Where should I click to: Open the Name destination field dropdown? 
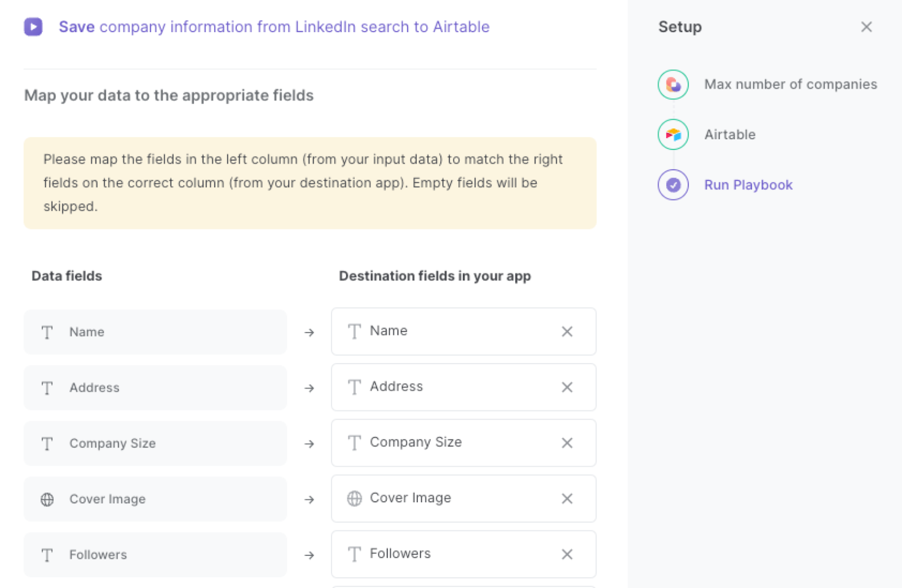pos(463,331)
